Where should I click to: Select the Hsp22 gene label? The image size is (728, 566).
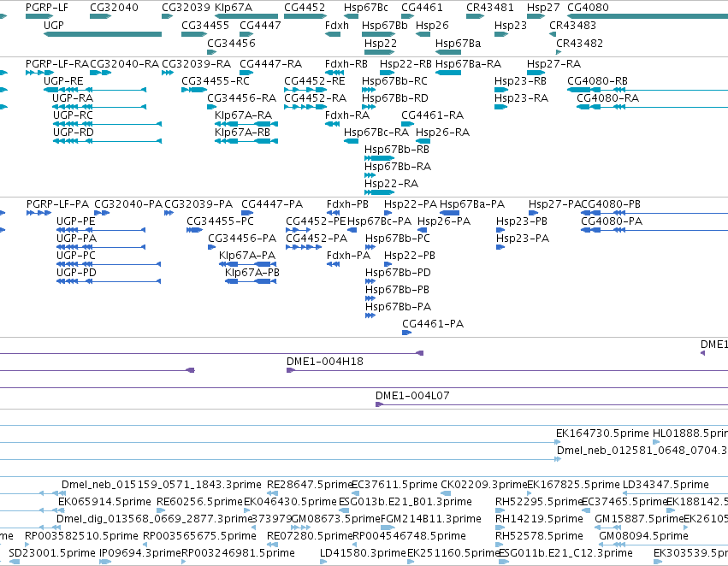381,43
